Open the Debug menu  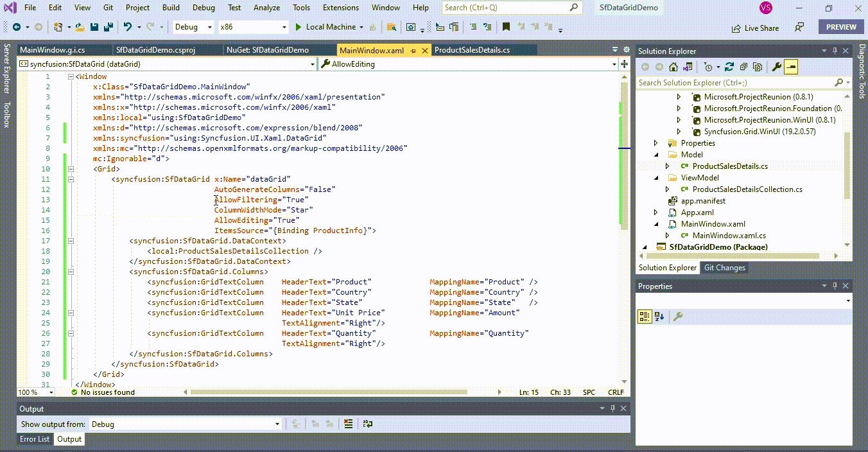pos(204,8)
